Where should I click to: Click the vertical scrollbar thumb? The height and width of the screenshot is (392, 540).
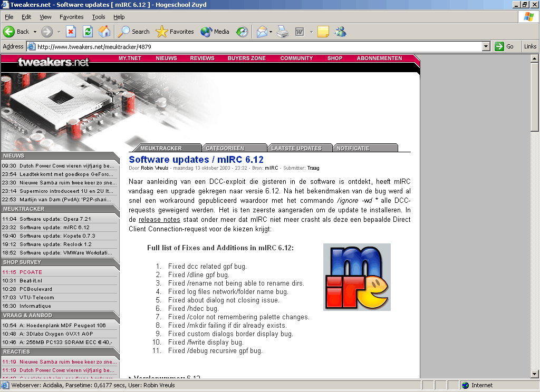534,97
